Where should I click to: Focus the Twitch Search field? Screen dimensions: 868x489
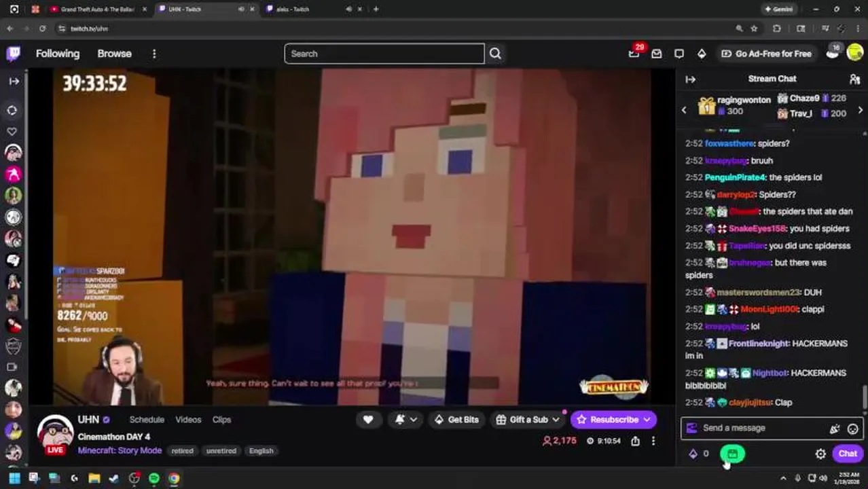pyautogui.click(x=384, y=54)
